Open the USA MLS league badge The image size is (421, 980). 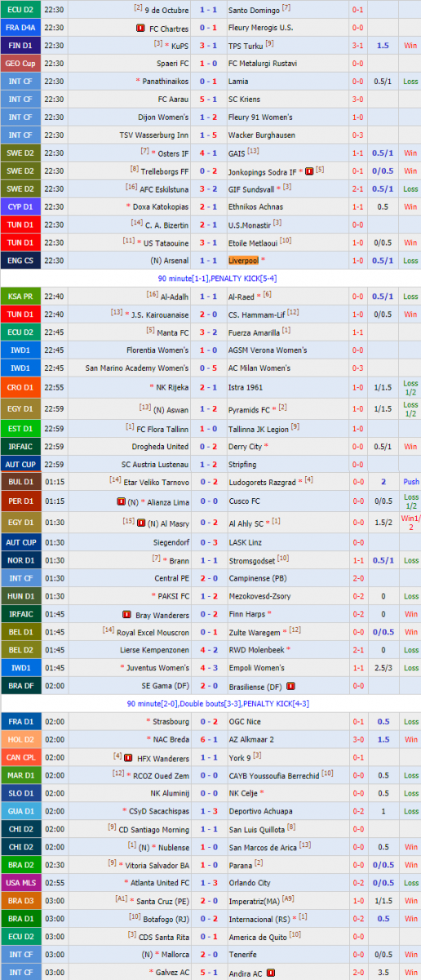click(20, 884)
